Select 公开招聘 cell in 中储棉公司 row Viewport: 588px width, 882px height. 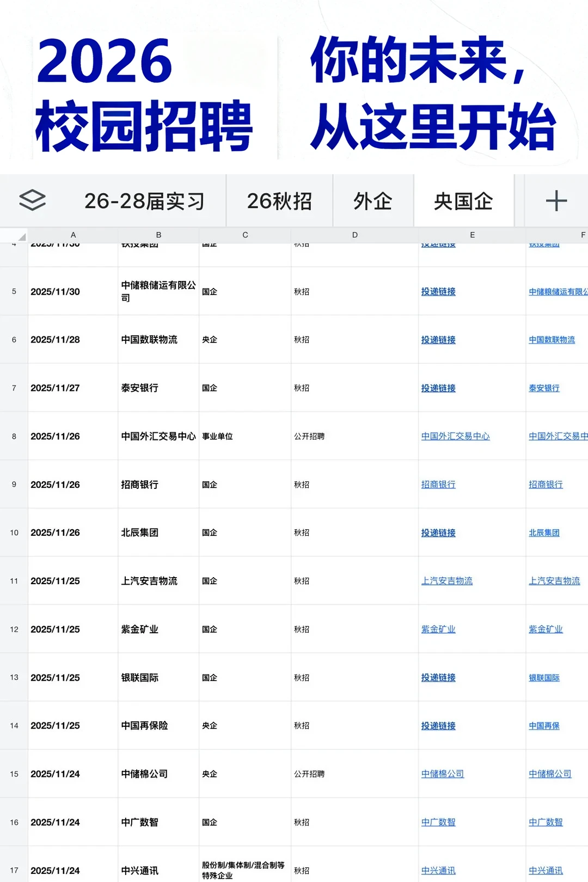pyautogui.click(x=355, y=774)
